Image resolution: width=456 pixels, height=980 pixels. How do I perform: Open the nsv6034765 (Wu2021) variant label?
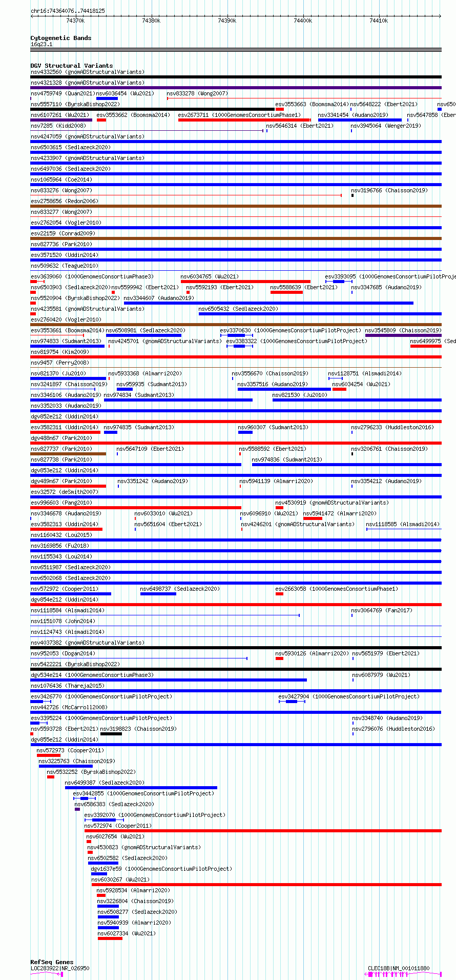[210, 276]
